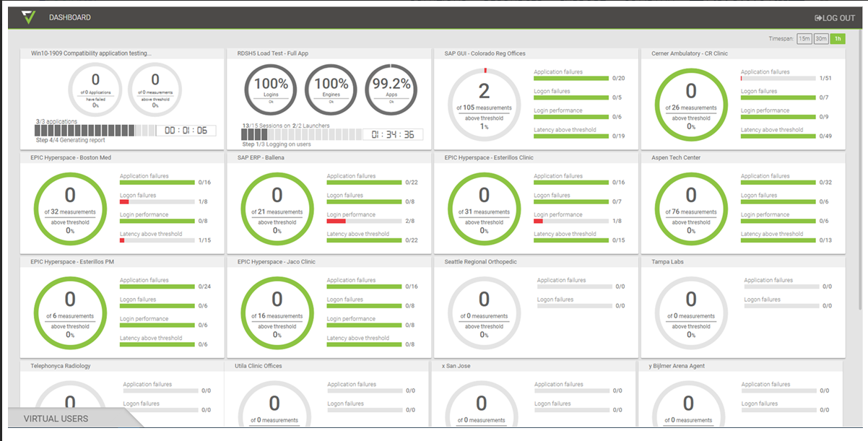The height and width of the screenshot is (441, 868).
Task: Open the Win10-1909 Compatibility application testing card title
Action: [91, 53]
